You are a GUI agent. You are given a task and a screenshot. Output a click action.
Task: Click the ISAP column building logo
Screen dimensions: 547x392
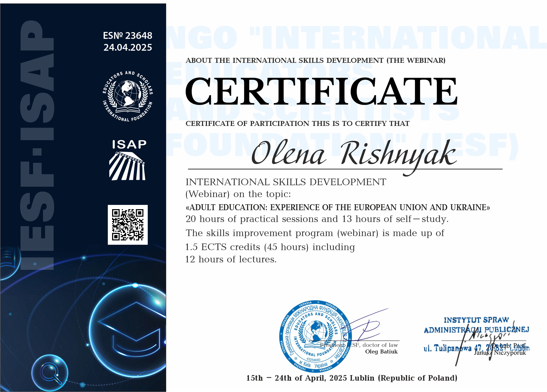pyautogui.click(x=127, y=166)
